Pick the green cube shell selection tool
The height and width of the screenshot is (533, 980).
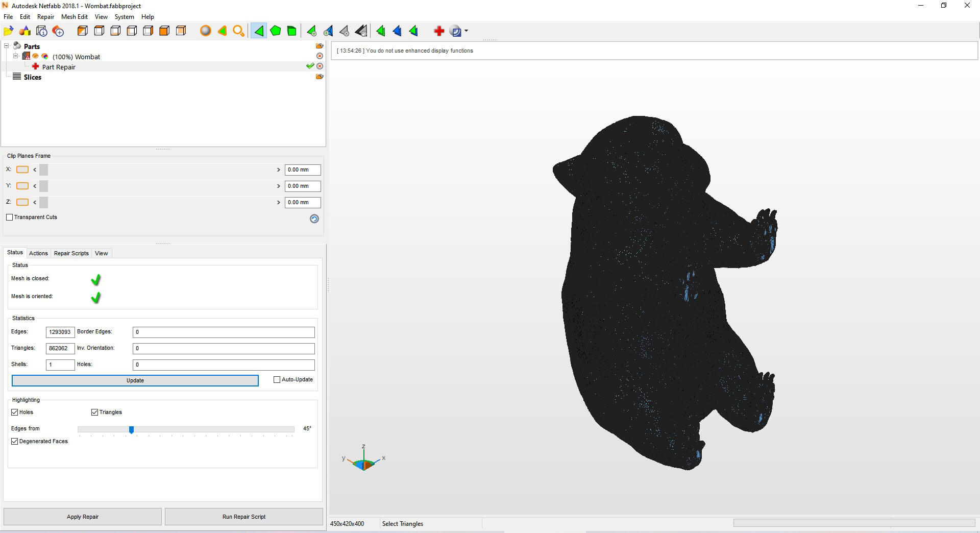click(x=291, y=31)
